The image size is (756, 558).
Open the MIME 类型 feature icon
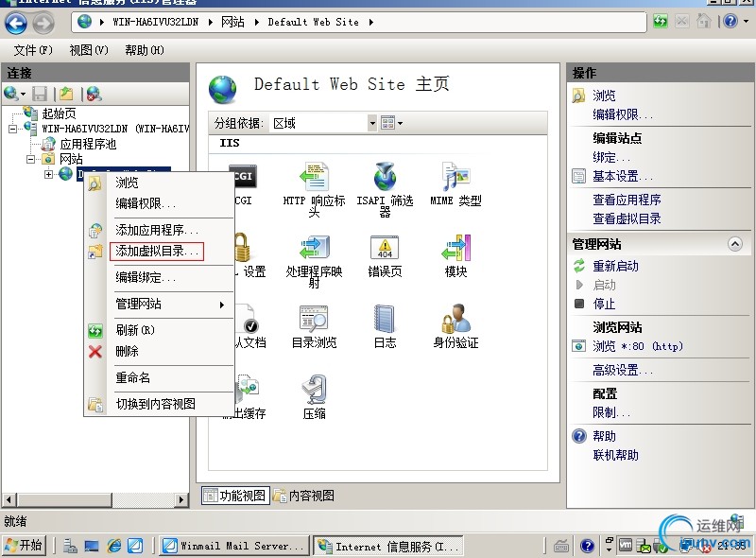[455, 177]
